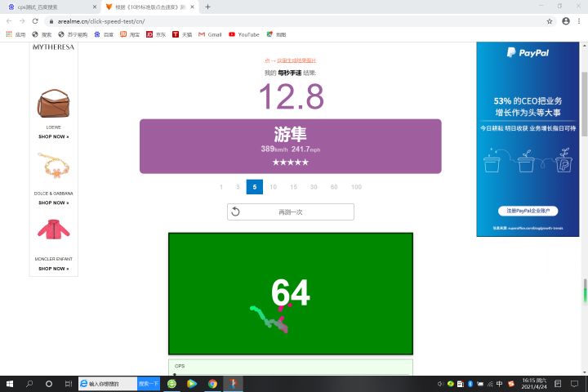
Task: Select the 10 second test duration
Action: pyautogui.click(x=273, y=187)
